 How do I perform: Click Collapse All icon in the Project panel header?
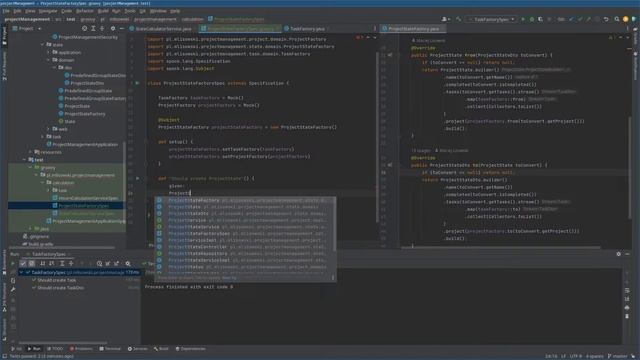102,29
